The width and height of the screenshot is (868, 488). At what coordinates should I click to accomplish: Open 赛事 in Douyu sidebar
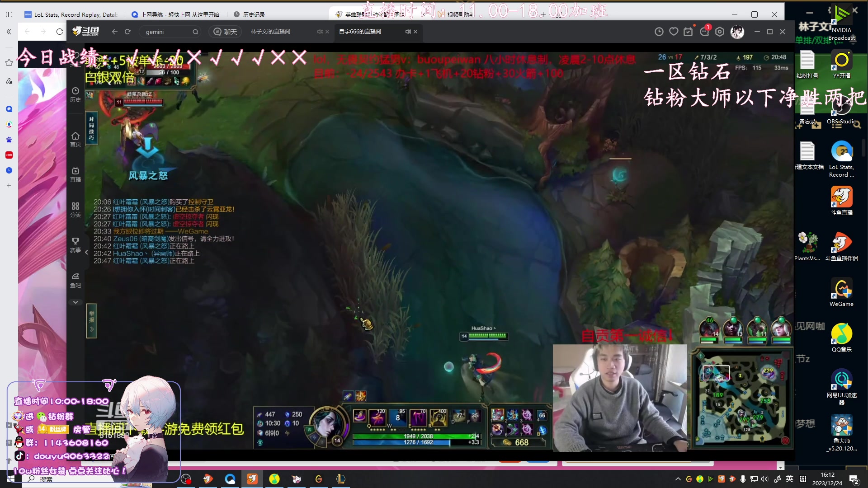(75, 245)
